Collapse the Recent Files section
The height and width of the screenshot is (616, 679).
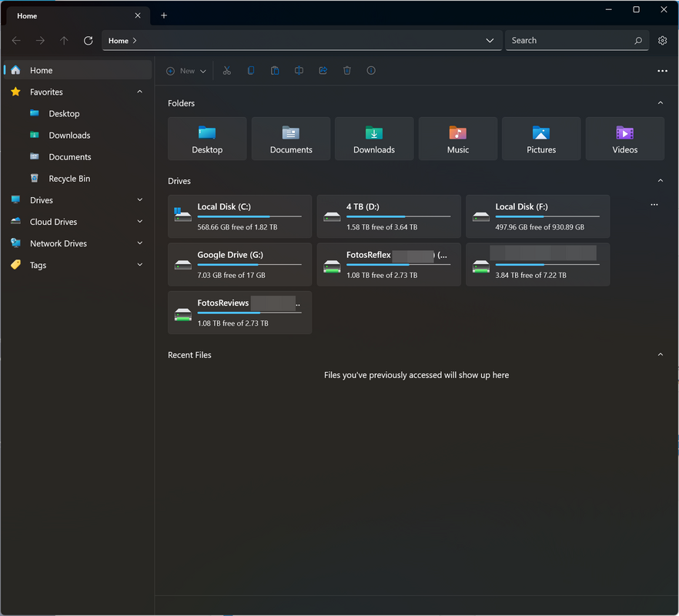pyautogui.click(x=661, y=355)
